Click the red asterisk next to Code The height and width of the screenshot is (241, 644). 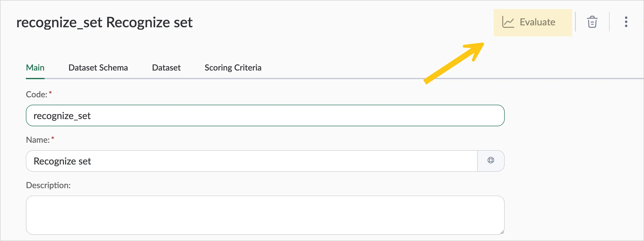click(x=50, y=93)
